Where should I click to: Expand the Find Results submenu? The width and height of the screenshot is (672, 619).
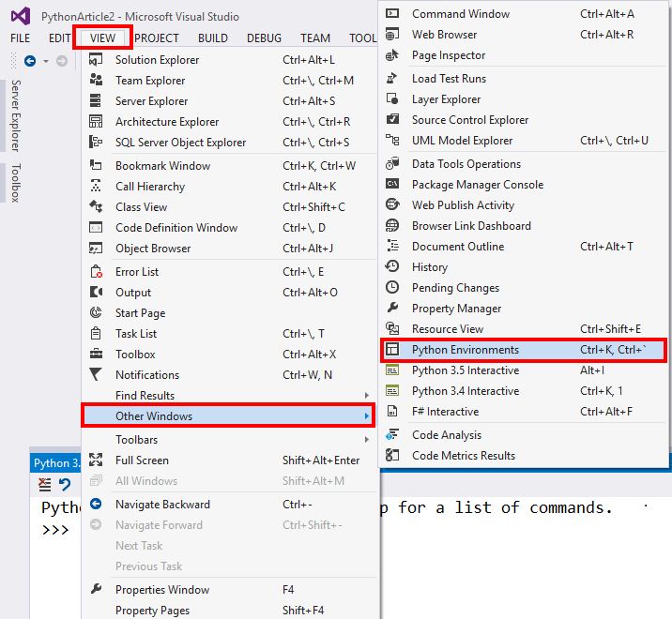pos(229,396)
